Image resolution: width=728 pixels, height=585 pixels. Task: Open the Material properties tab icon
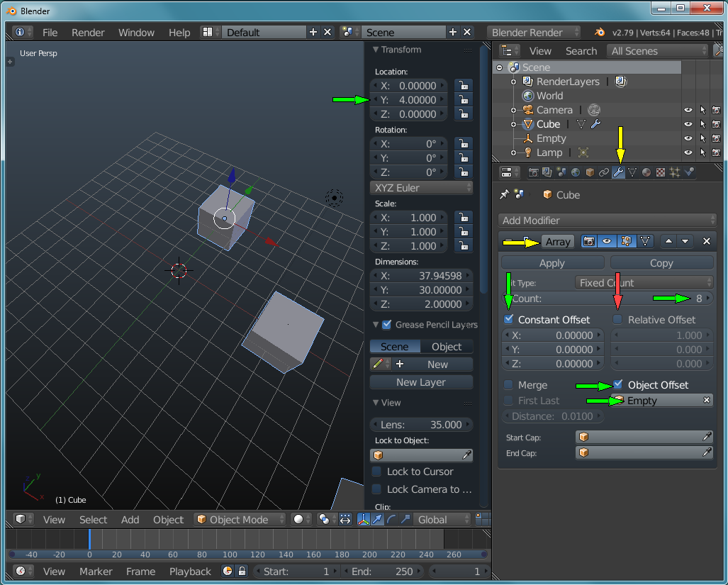tap(646, 172)
